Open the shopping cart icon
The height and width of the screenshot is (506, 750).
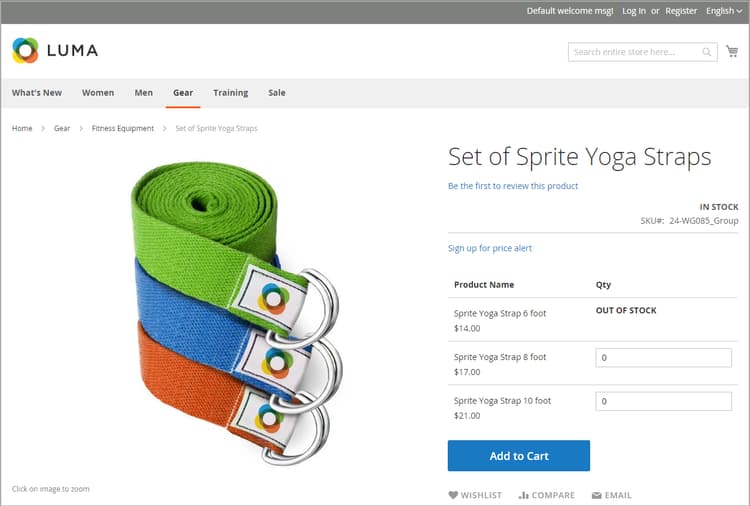pyautogui.click(x=732, y=51)
